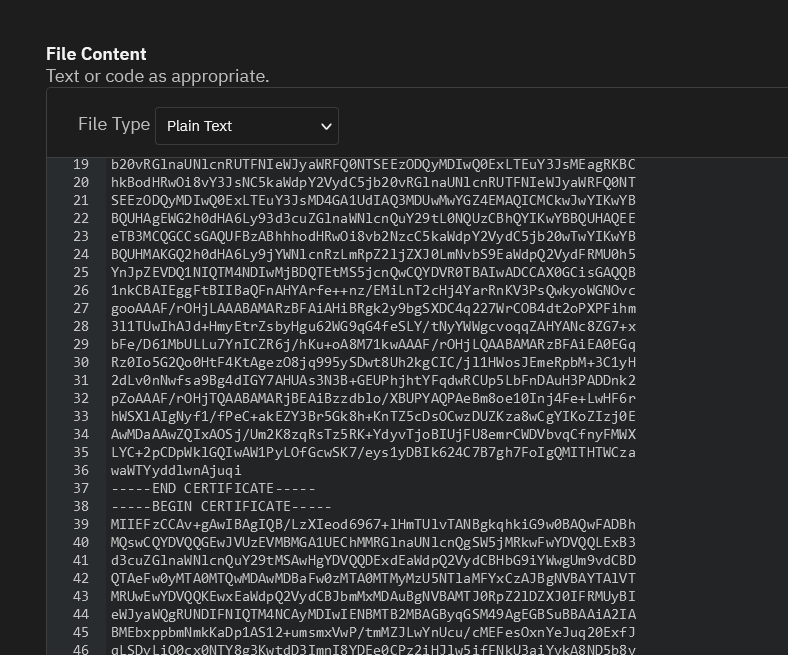The width and height of the screenshot is (788, 655).
Task: Click line 39 starting with MIIEFzCCAv
Action: [x=373, y=524]
